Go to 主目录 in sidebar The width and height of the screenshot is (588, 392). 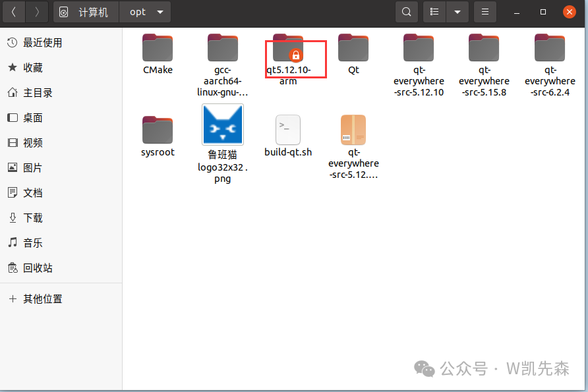(x=38, y=93)
